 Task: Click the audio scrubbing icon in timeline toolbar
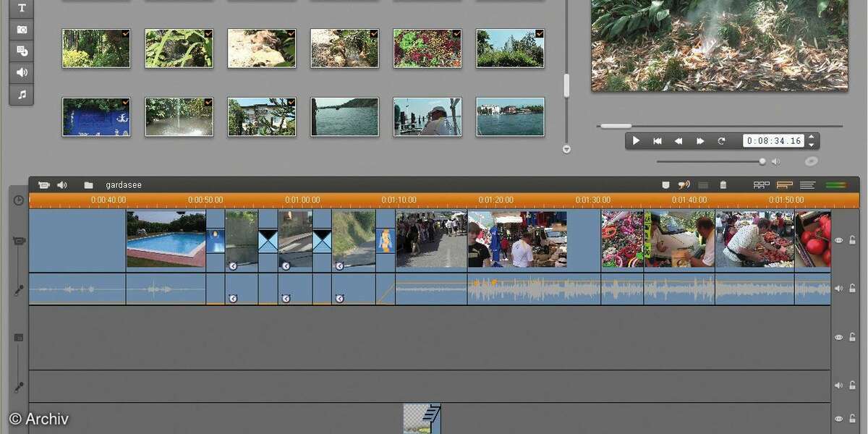pos(684,185)
